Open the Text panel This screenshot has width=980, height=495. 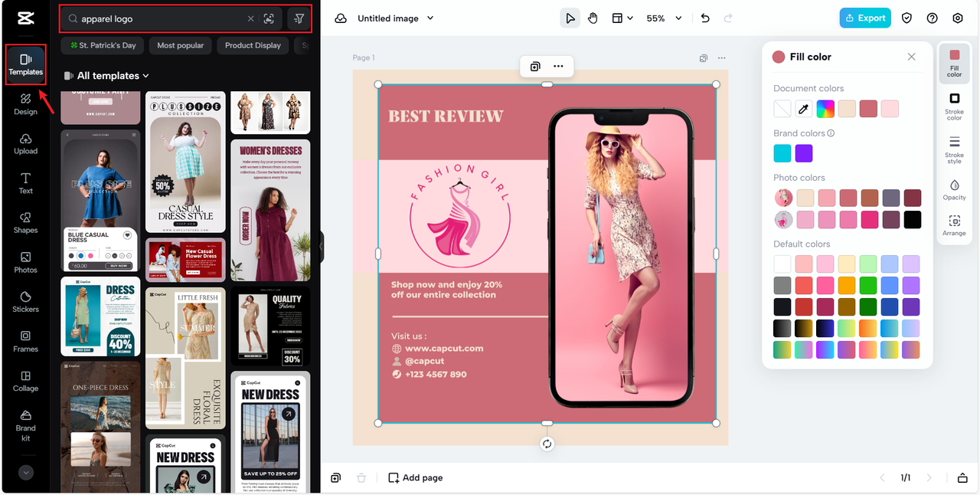point(25,184)
